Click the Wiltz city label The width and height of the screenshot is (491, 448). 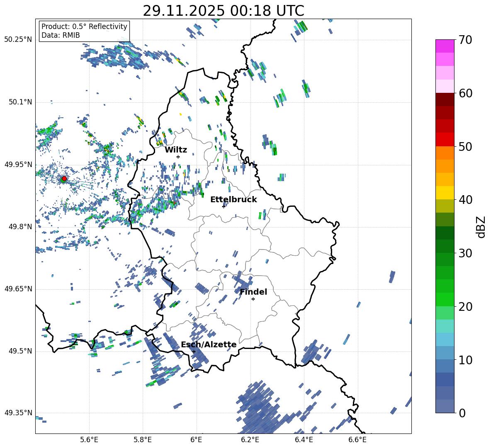coord(176,150)
